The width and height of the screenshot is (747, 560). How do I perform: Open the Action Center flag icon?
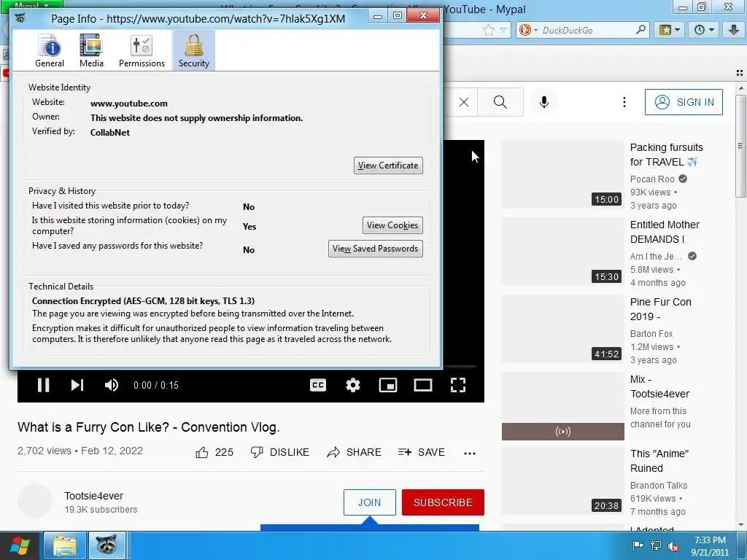pos(638,546)
